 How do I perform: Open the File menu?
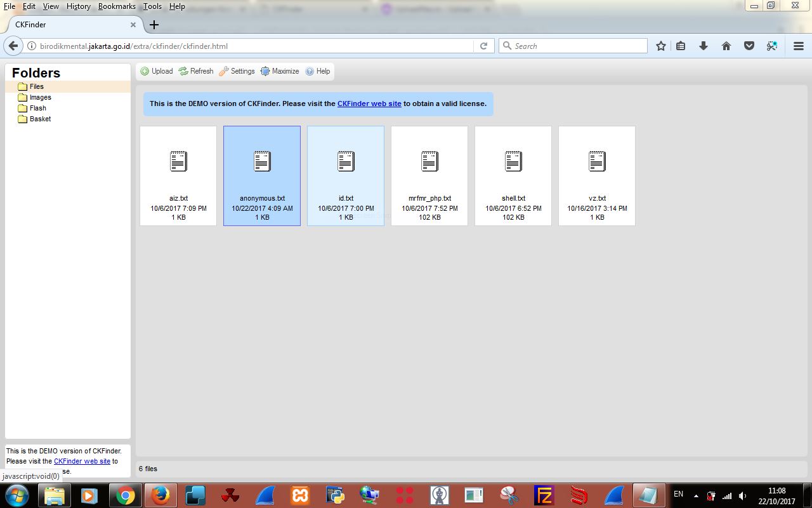coord(9,6)
